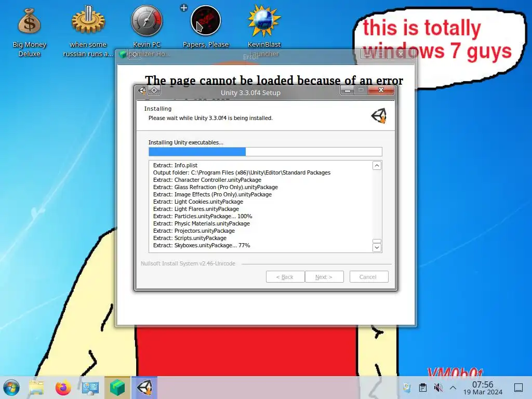532x399 pixels.
Task: Click the Cancel button in installer
Action: coord(369,277)
